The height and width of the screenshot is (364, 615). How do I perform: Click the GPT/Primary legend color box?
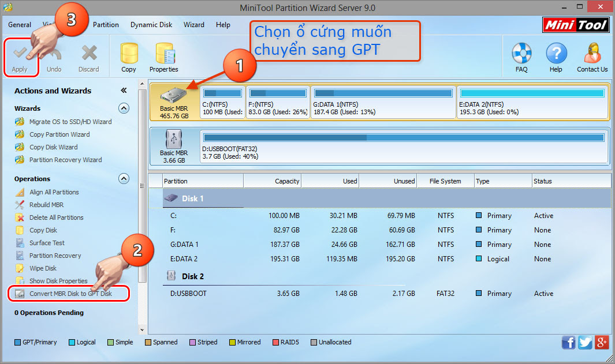[x=18, y=343]
